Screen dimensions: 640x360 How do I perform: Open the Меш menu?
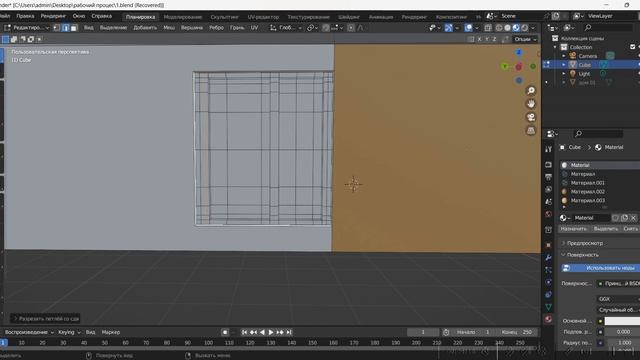(169, 28)
